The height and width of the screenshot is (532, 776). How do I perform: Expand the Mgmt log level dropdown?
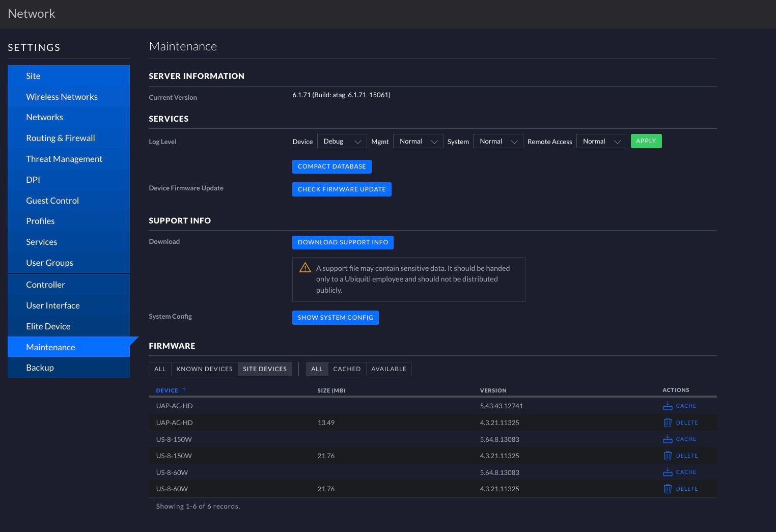tap(418, 142)
